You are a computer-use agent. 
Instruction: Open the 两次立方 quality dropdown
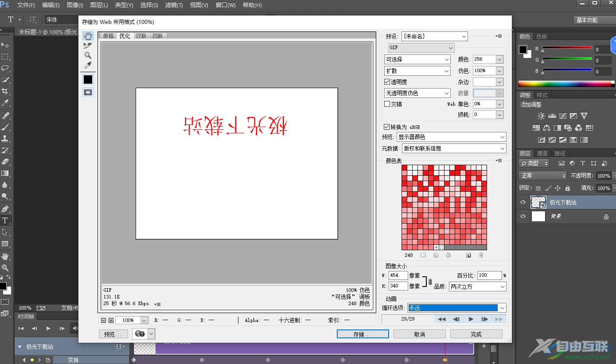click(x=477, y=287)
